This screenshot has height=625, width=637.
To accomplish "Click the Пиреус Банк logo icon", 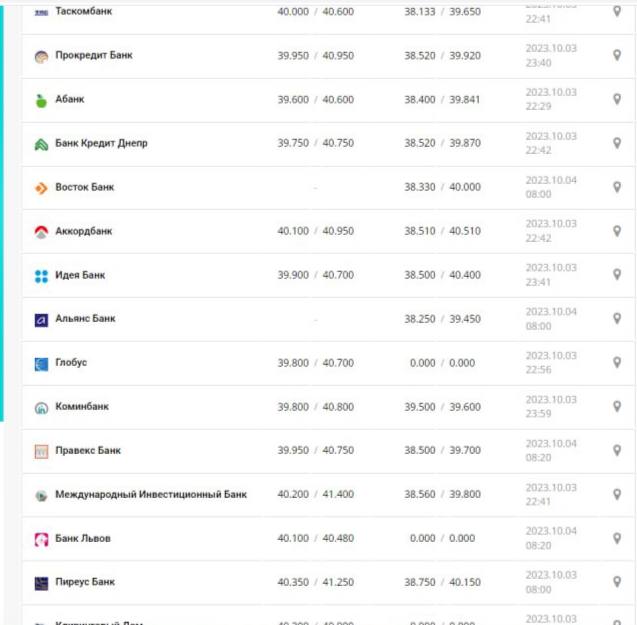I will [x=41, y=583].
